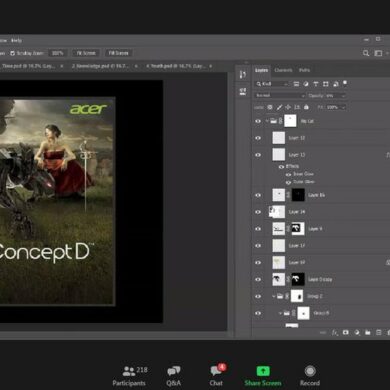Filter for adjustment layers icon
Screen dimensions: 390x390
click(x=306, y=84)
